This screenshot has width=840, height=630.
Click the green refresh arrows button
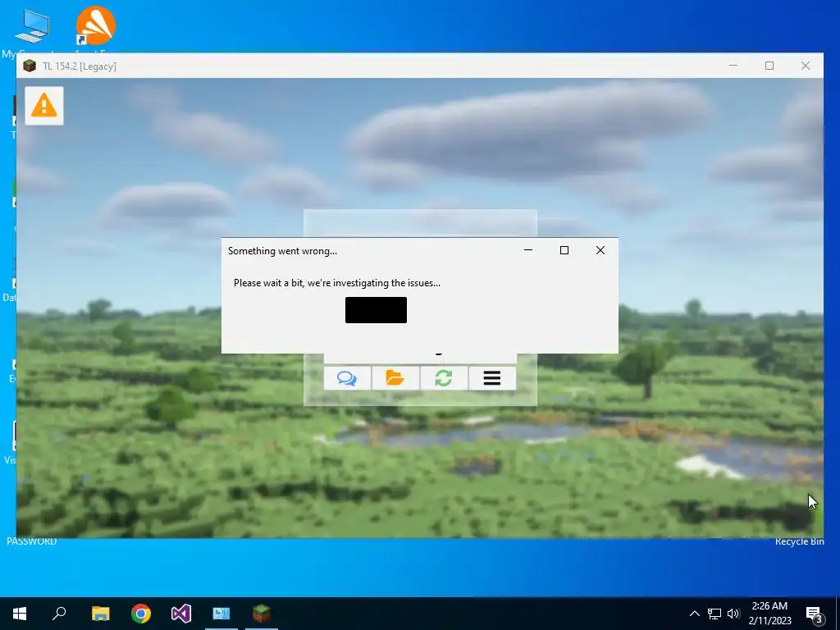[444, 378]
